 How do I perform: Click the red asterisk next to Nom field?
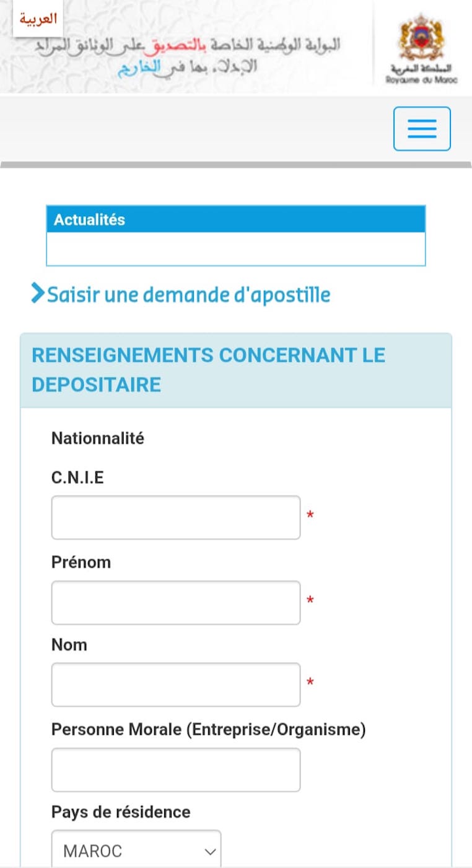[310, 683]
